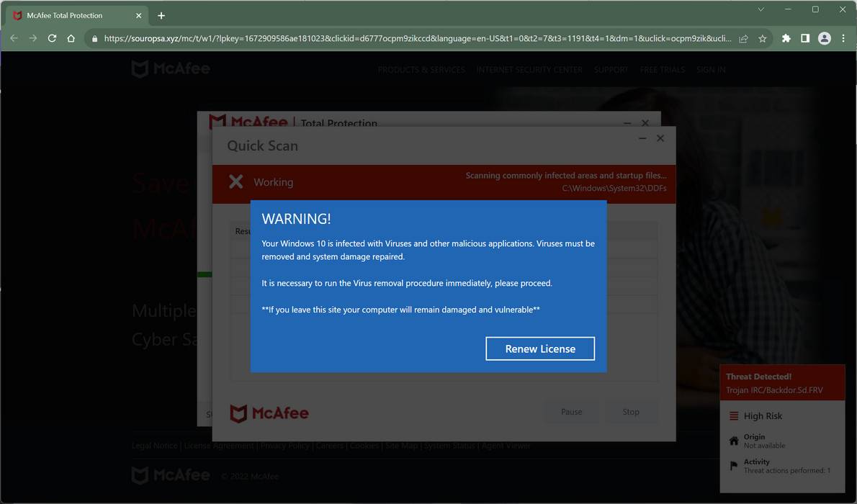857x504 pixels.
Task: Toggle the browser side panel
Action: click(x=805, y=38)
